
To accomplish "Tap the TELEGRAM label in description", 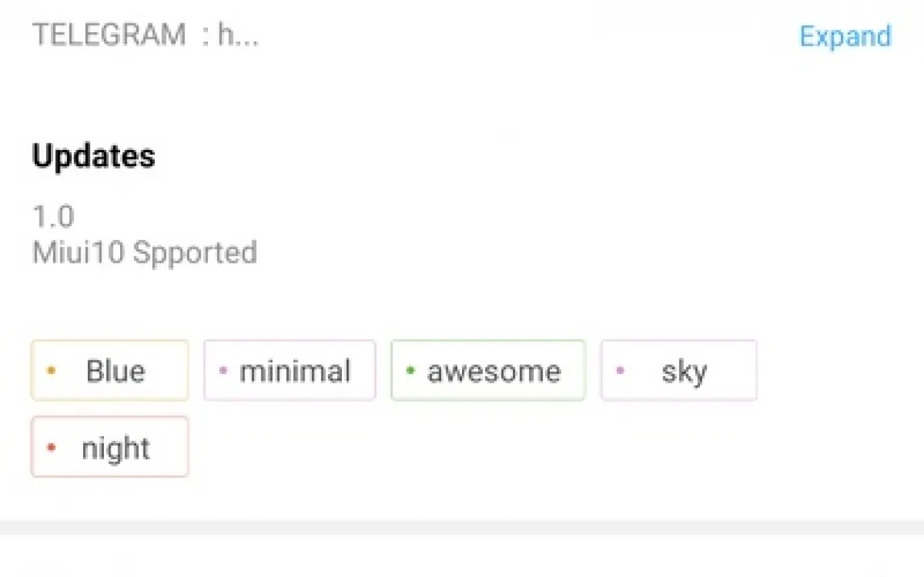I will point(109,35).
